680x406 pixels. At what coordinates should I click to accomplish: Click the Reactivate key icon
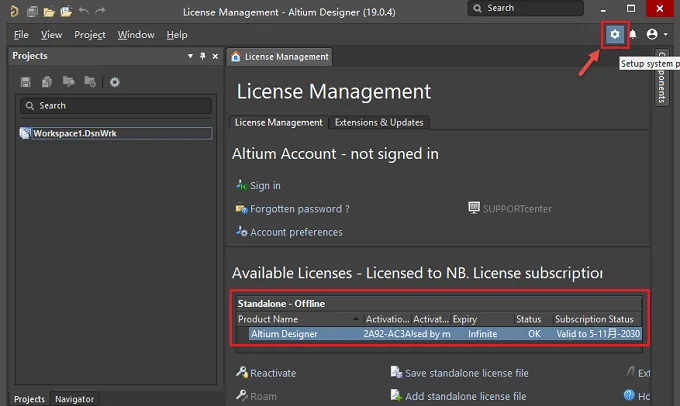242,372
